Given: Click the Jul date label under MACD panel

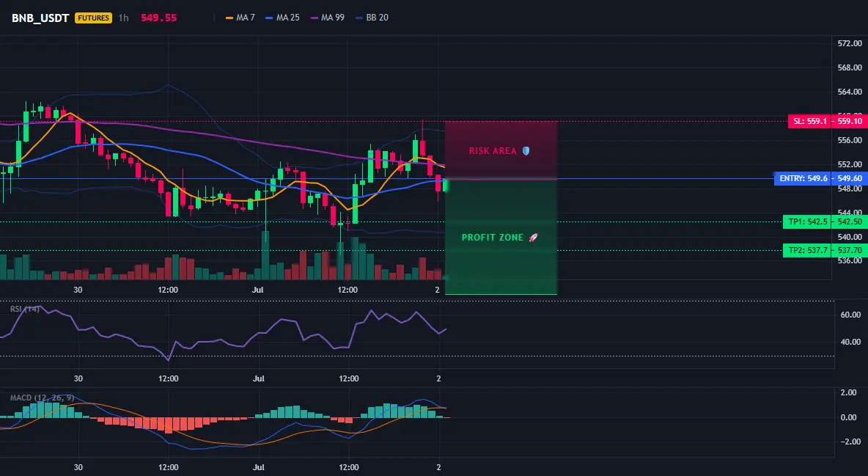Looking at the screenshot, I should point(259,467).
